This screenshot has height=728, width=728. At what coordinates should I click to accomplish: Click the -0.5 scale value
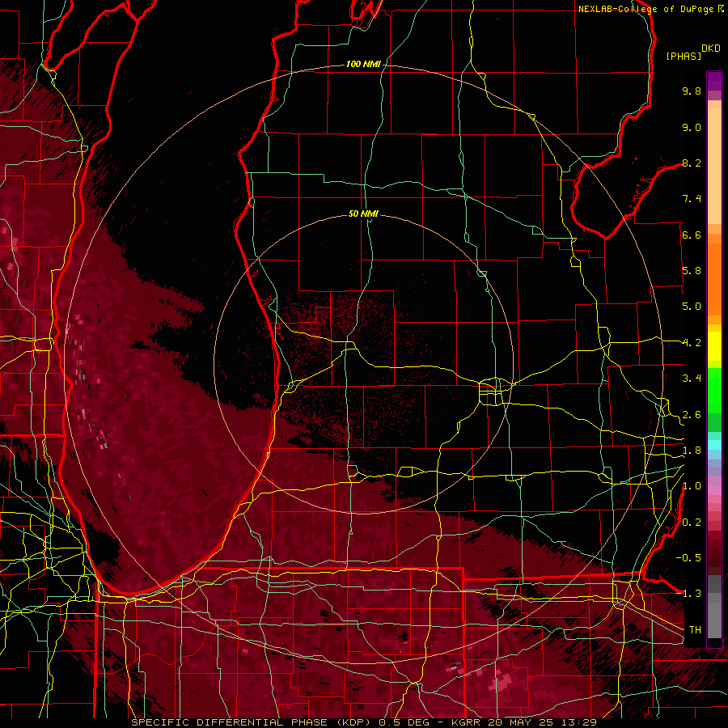[688, 558]
